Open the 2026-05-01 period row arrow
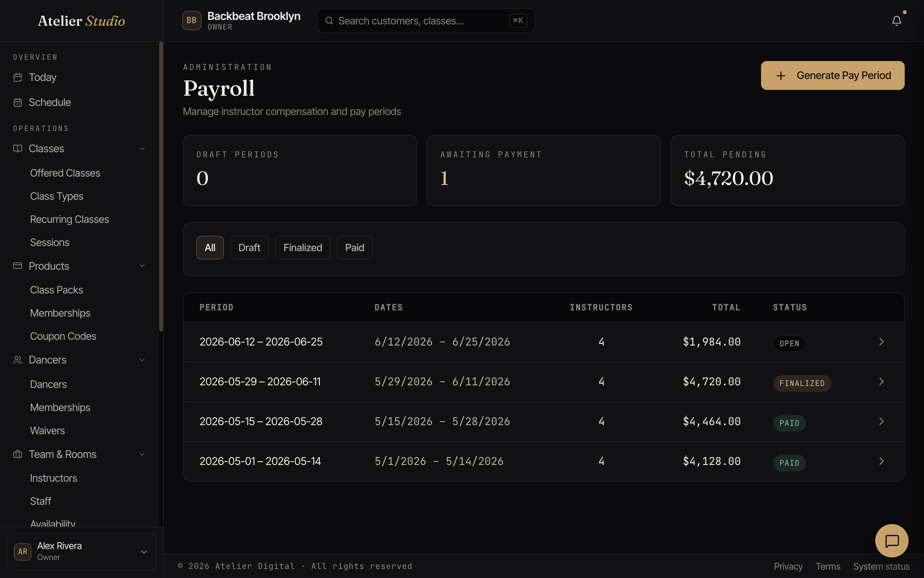 pos(881,461)
